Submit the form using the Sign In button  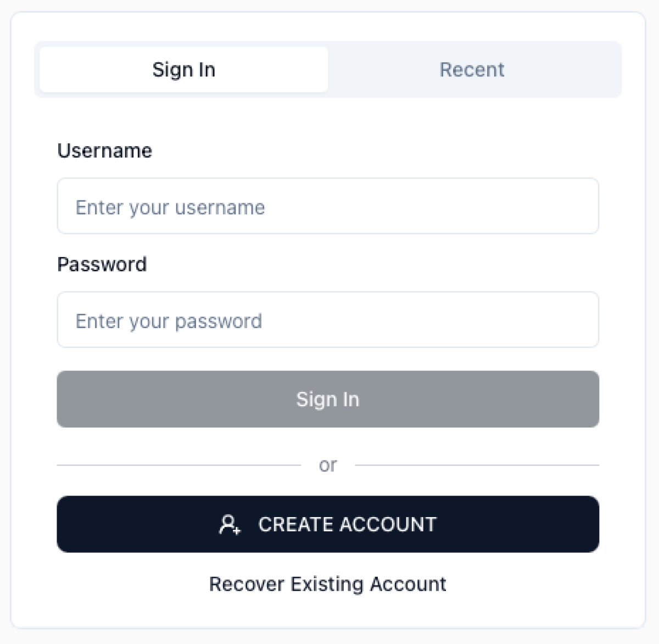[328, 399]
